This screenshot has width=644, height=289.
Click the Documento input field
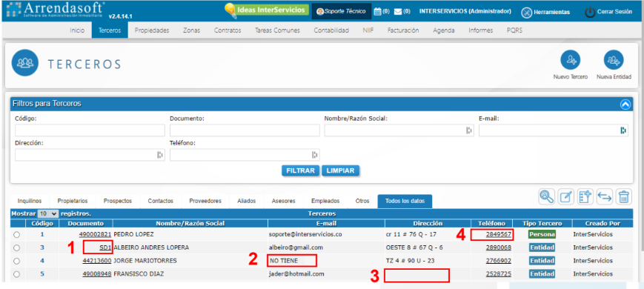(x=245, y=130)
